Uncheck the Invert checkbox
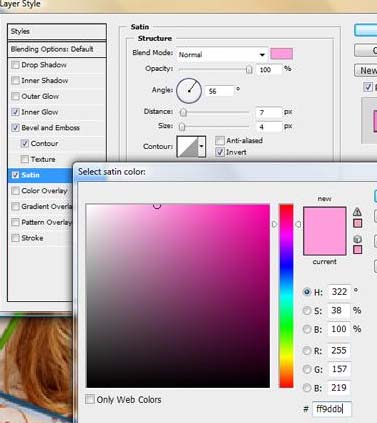This screenshot has width=377, height=423. pos(220,152)
